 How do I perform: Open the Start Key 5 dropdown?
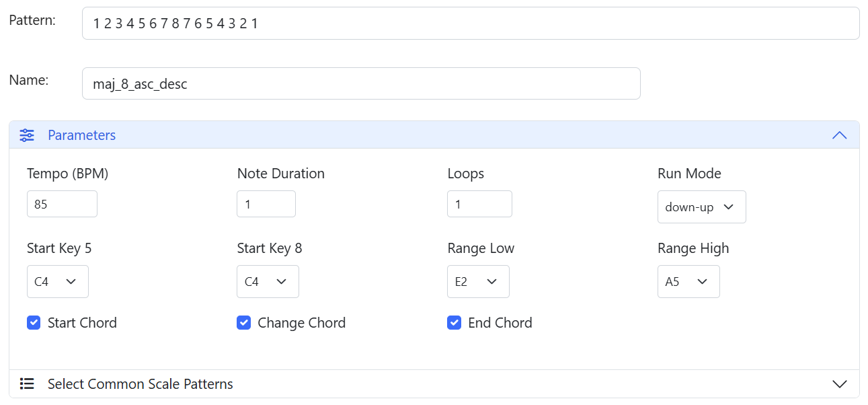click(x=57, y=282)
